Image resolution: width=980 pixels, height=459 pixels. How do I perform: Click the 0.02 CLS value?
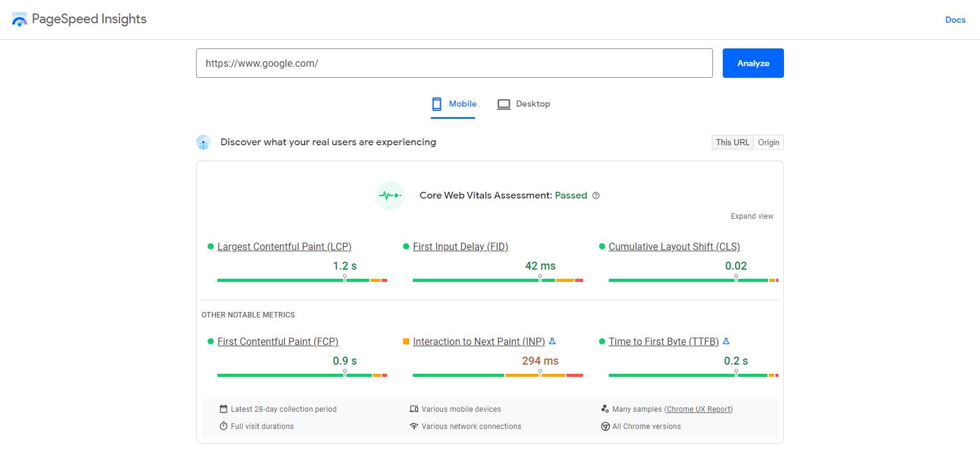click(x=736, y=266)
